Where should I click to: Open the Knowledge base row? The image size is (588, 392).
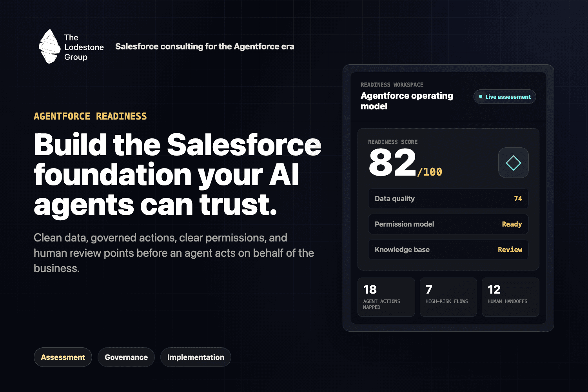point(448,250)
